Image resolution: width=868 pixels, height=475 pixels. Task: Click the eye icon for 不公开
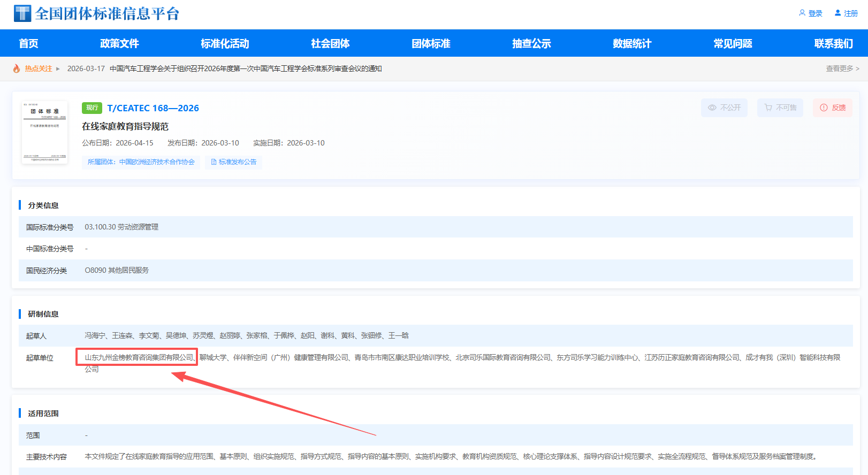pyautogui.click(x=712, y=108)
